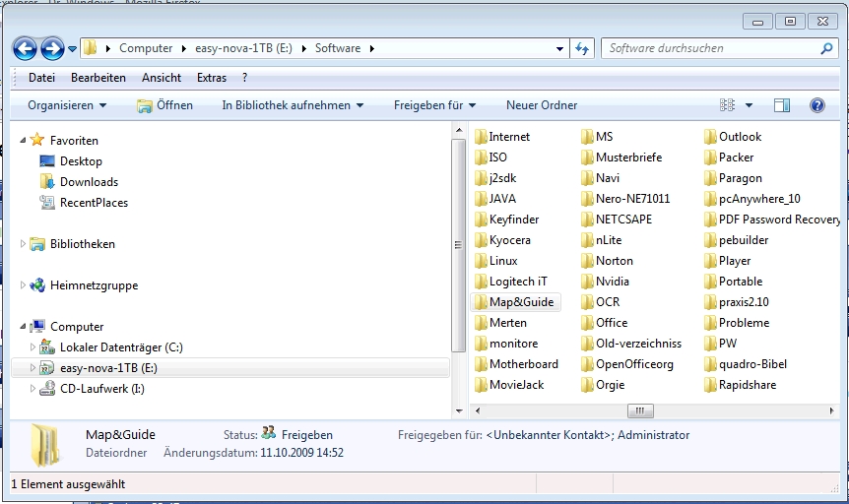Open the Organisieren dropdown
This screenshot has height=504, width=849.
point(67,105)
